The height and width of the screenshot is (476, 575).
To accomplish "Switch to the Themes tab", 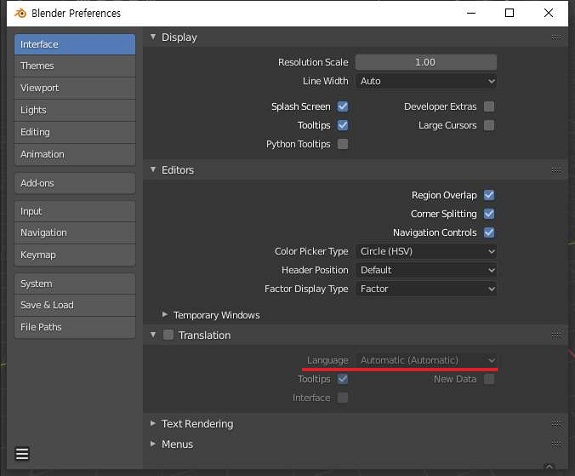I will [x=75, y=66].
